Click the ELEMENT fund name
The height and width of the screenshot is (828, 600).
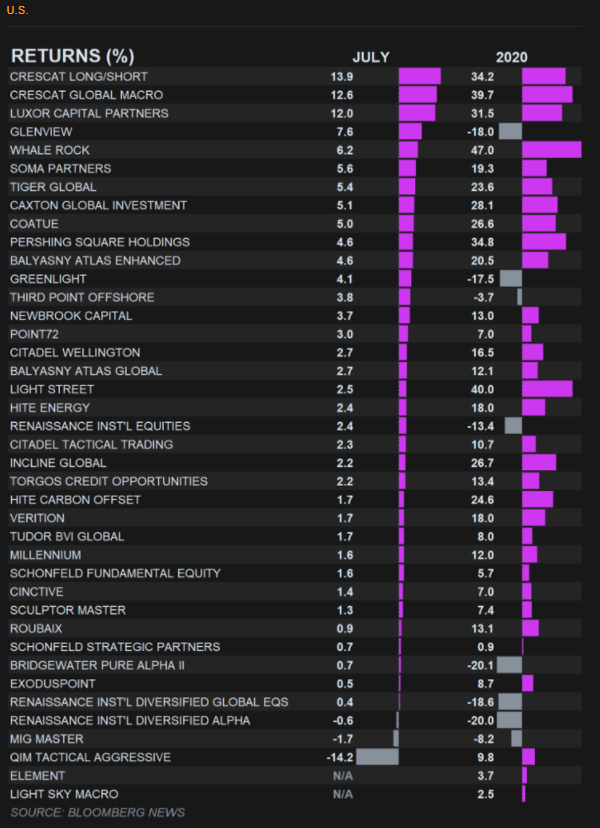click(38, 776)
